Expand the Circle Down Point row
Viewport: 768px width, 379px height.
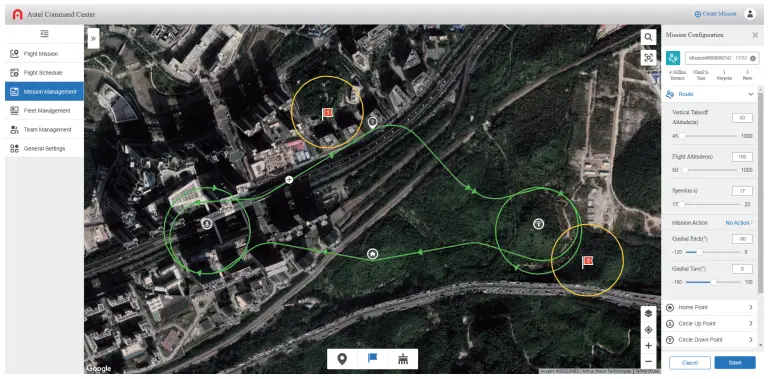[710, 340]
